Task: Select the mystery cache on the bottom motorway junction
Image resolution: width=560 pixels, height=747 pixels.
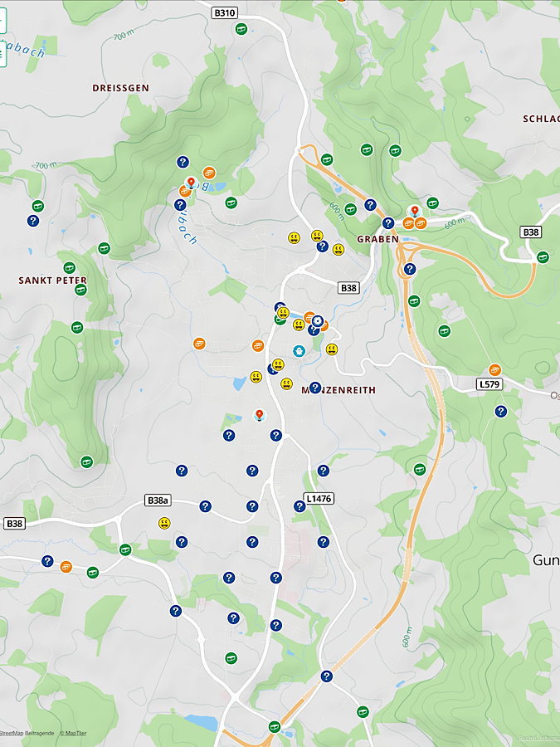Action: pyautogui.click(x=326, y=676)
